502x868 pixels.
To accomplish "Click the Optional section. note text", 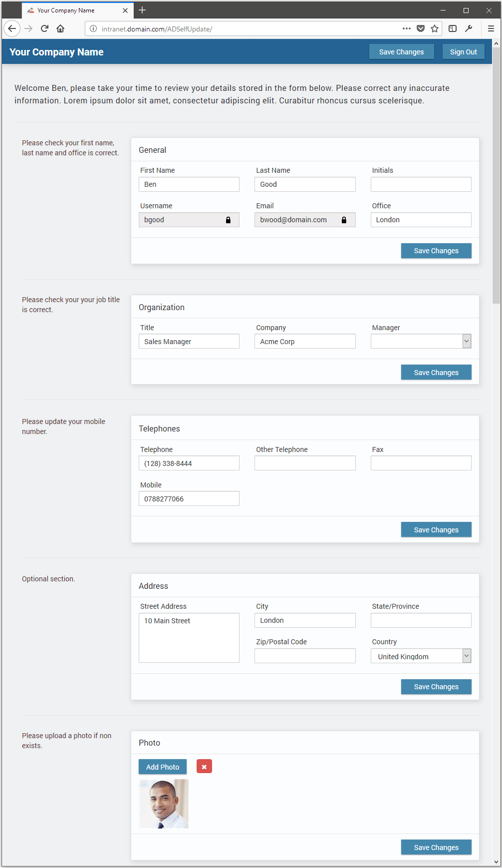I will [48, 579].
